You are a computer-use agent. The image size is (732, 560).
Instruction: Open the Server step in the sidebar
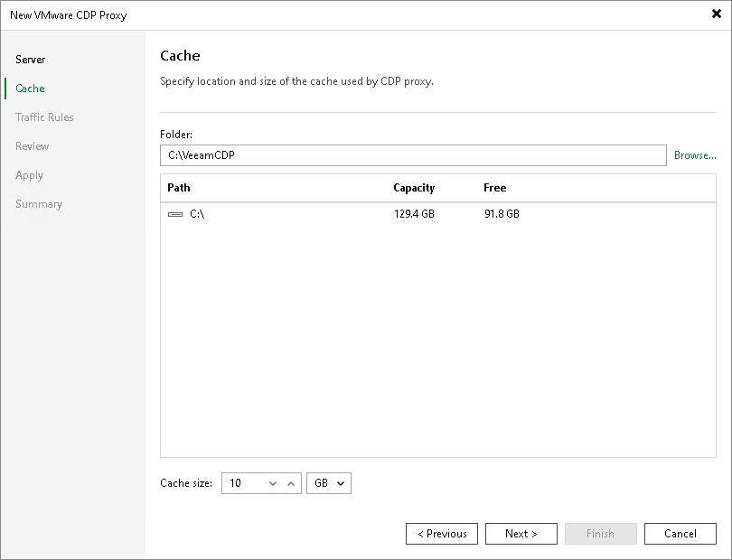(31, 60)
